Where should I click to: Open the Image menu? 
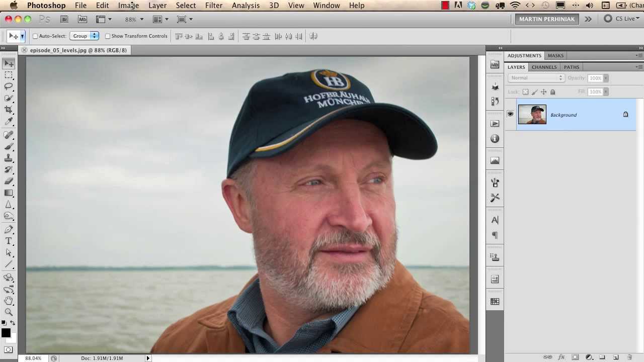[128, 6]
